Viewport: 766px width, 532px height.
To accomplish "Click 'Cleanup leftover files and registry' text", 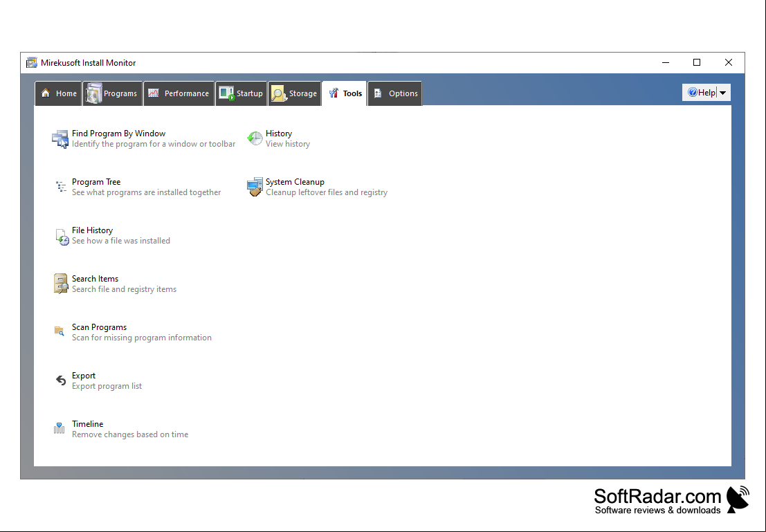I will (x=327, y=192).
